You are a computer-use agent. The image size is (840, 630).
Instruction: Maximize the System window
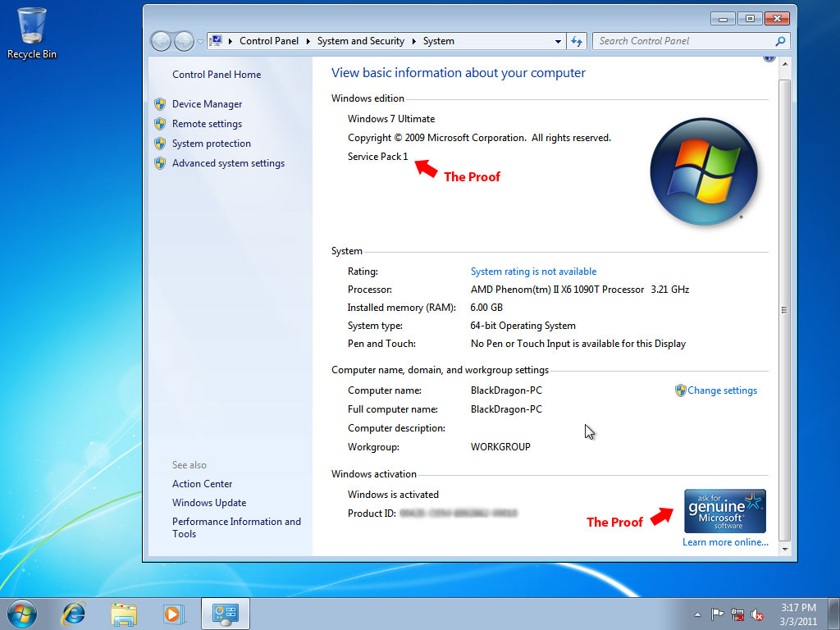pyautogui.click(x=750, y=19)
